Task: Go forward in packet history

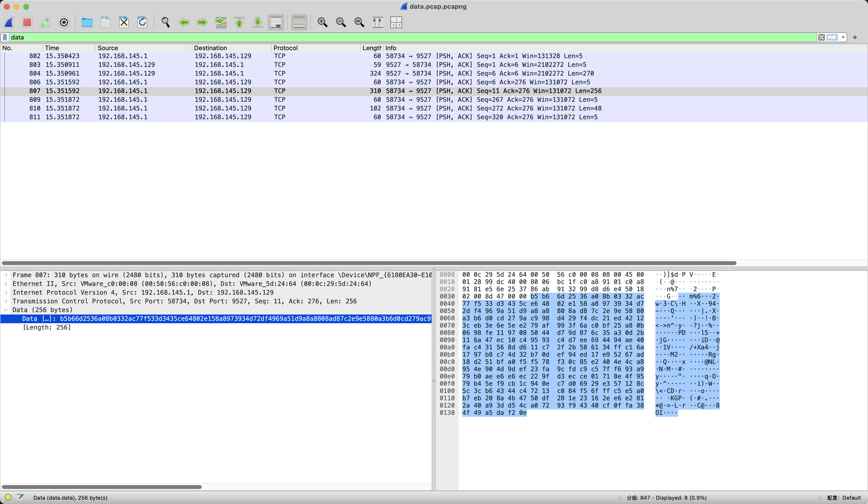Action: (202, 22)
